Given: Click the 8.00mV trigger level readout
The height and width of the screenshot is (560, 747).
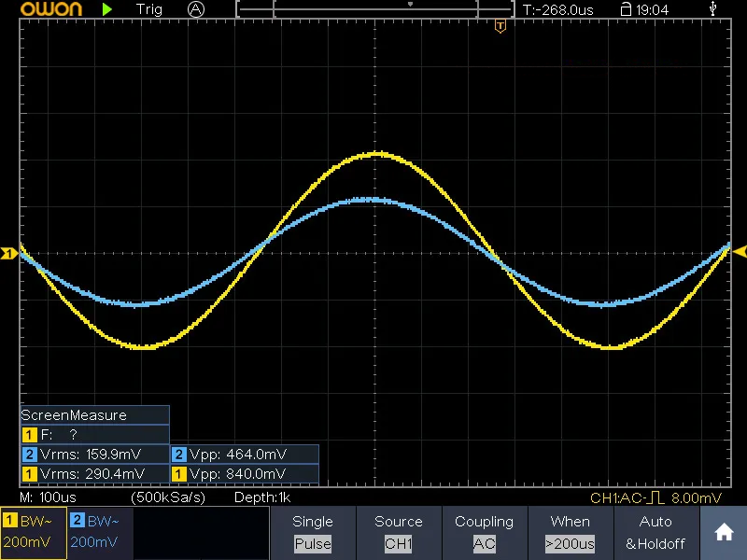Looking at the screenshot, I should pos(697,498).
